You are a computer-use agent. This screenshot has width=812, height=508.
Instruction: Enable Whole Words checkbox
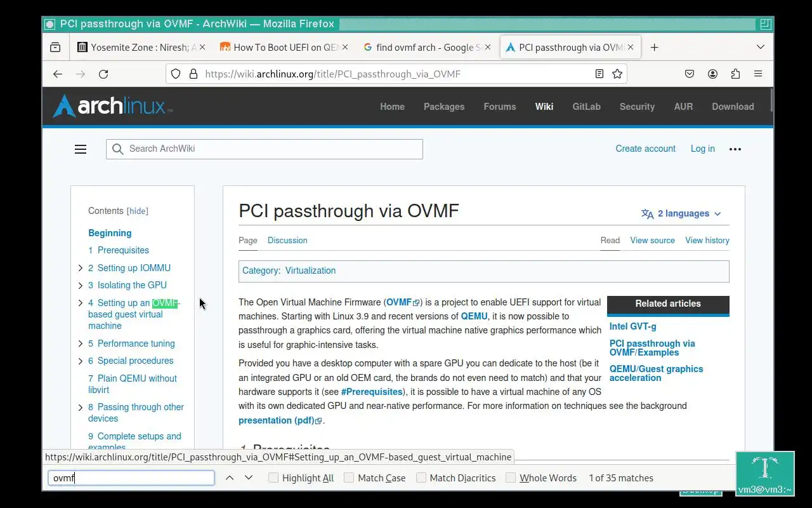pos(511,478)
